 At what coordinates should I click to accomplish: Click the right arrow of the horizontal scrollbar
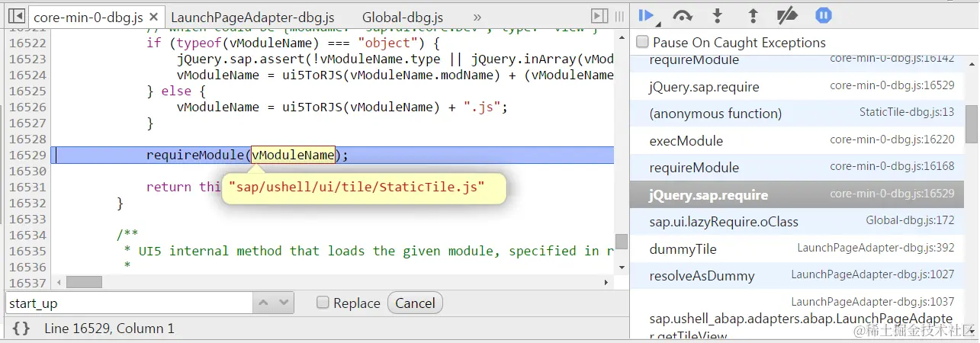tap(606, 282)
